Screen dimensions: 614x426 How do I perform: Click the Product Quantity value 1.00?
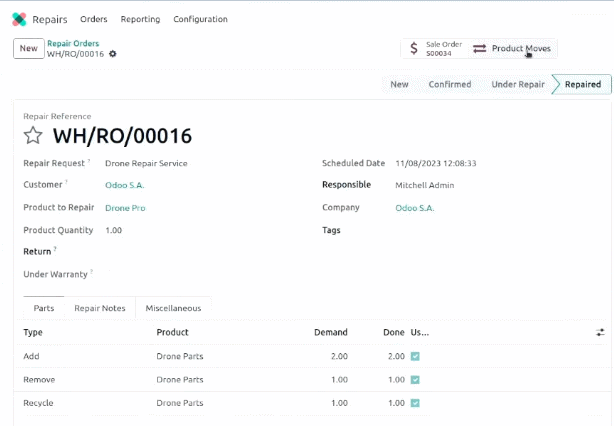pos(114,230)
